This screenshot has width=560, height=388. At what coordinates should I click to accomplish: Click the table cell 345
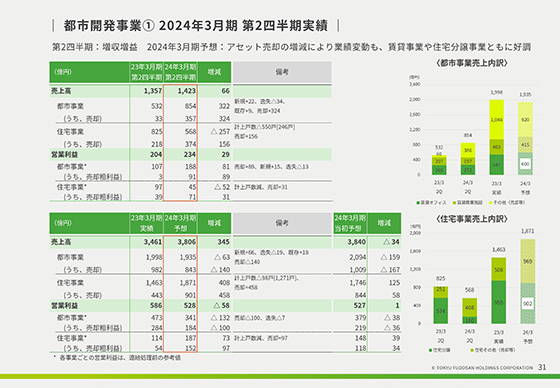[224, 242]
